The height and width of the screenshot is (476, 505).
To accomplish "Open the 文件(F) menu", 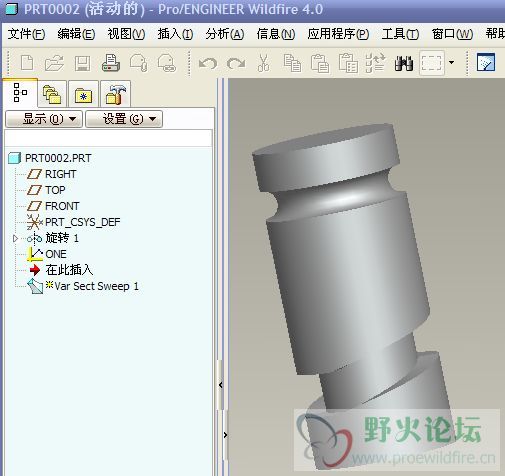I will [x=26, y=34].
